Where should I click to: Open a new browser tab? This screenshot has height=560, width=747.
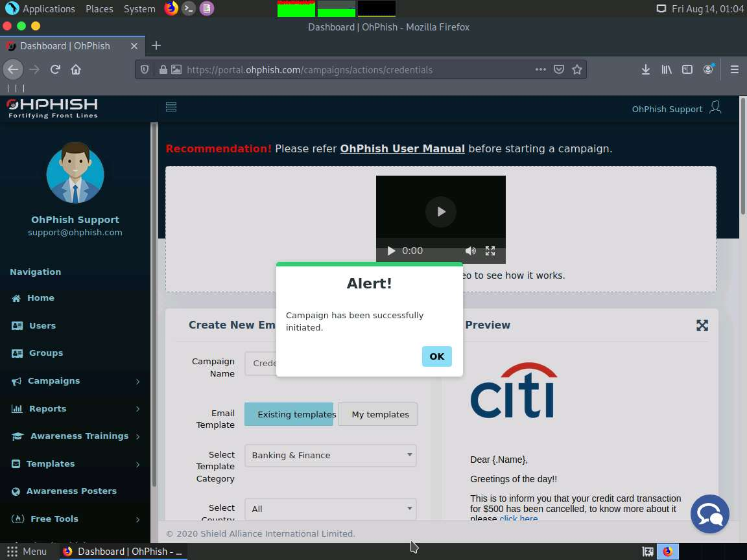[156, 46]
